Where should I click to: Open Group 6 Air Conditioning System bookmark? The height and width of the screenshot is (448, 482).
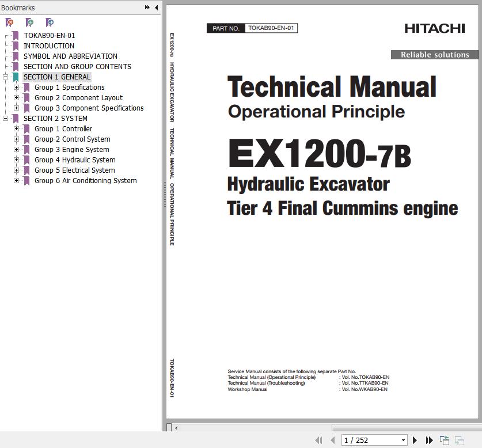point(85,180)
